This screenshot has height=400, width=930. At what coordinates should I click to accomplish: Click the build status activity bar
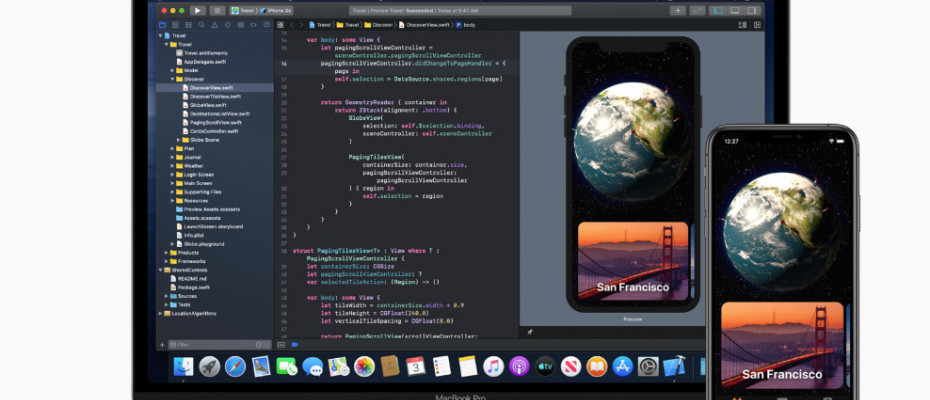pos(460,11)
